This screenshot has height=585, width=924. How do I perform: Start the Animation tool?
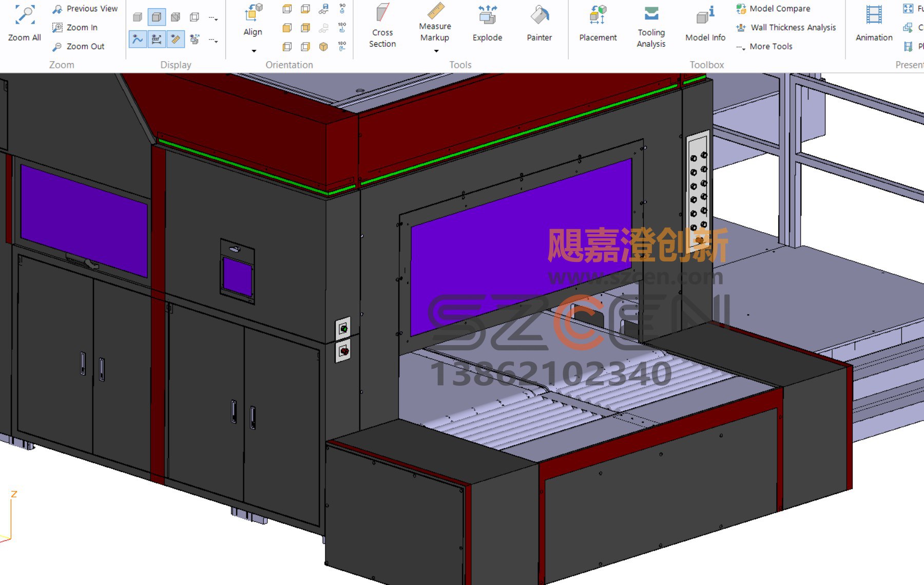point(874,23)
